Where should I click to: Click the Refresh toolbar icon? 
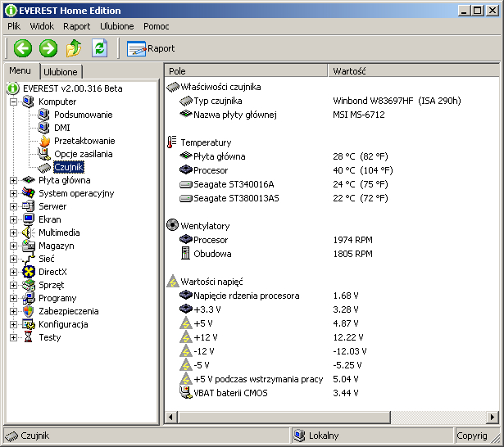(x=100, y=48)
